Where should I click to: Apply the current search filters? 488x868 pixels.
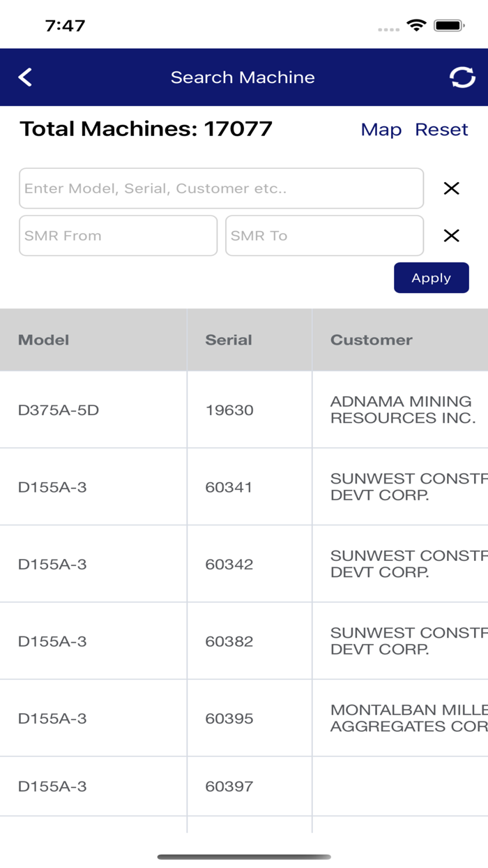click(431, 278)
